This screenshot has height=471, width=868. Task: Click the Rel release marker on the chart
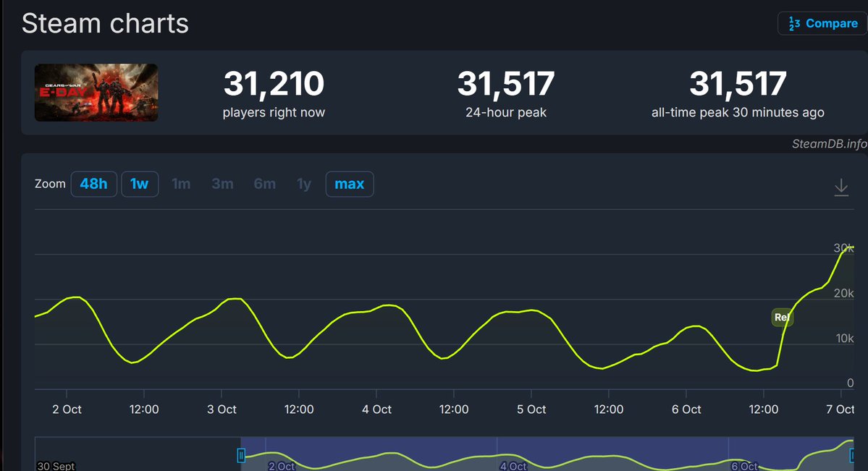pyautogui.click(x=782, y=317)
